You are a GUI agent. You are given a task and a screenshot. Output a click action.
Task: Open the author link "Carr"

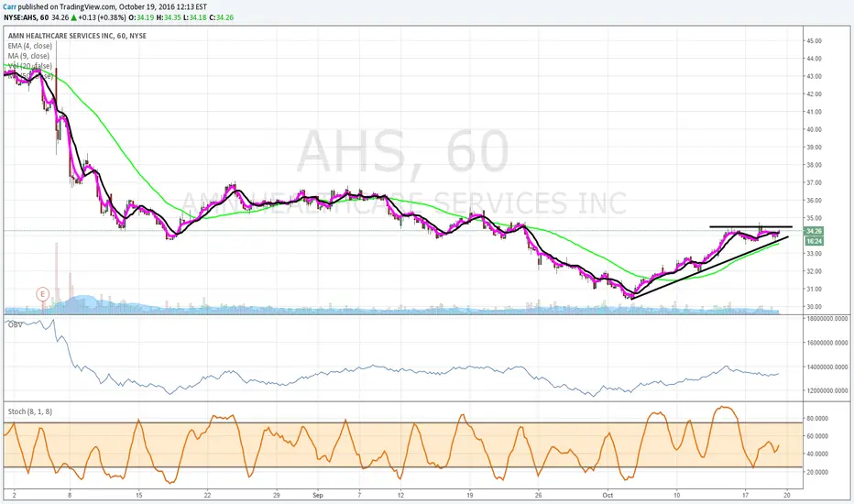coord(9,7)
